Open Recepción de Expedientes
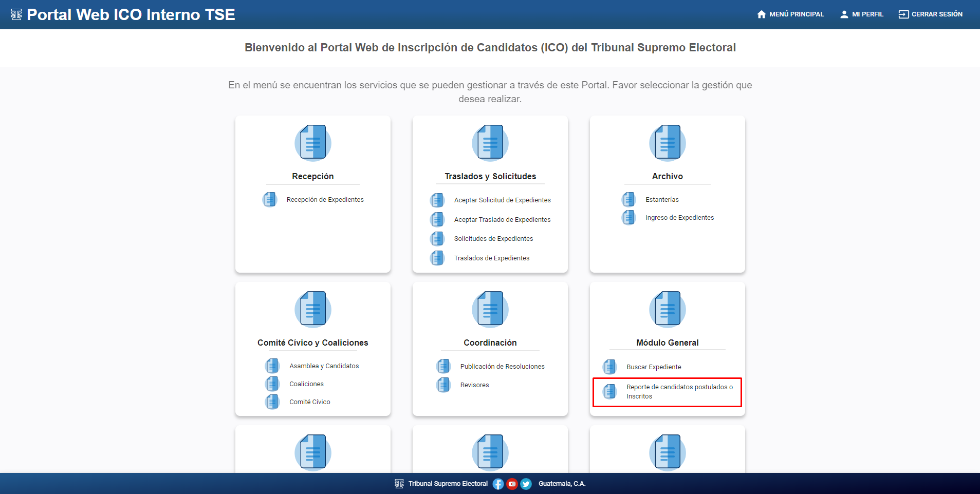Screen dimensions: 980x494 pos(325,199)
